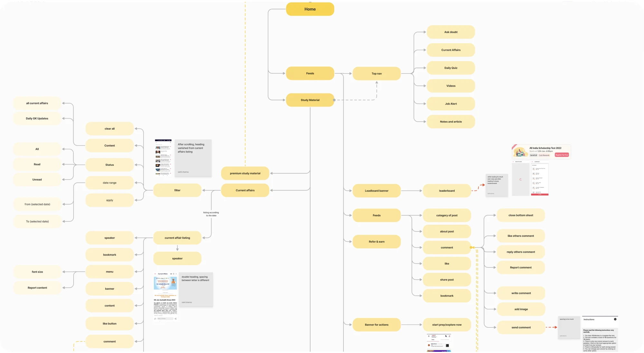Close the Instructions panel with its X icon

(x=615, y=319)
